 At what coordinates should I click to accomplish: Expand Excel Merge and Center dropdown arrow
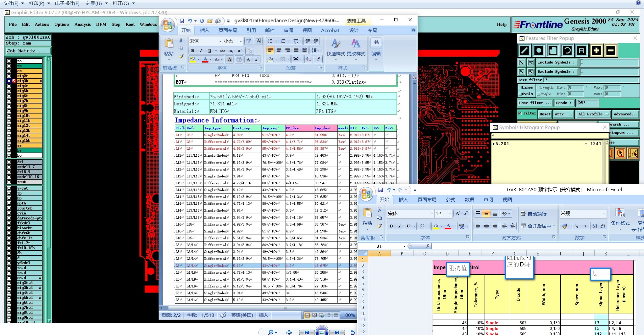pos(554,226)
